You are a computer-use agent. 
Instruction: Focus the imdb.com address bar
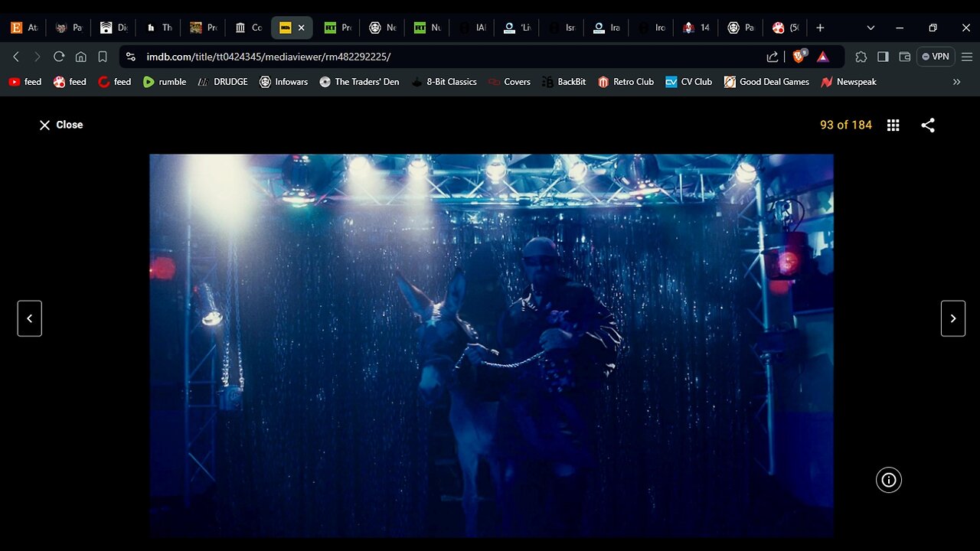452,57
